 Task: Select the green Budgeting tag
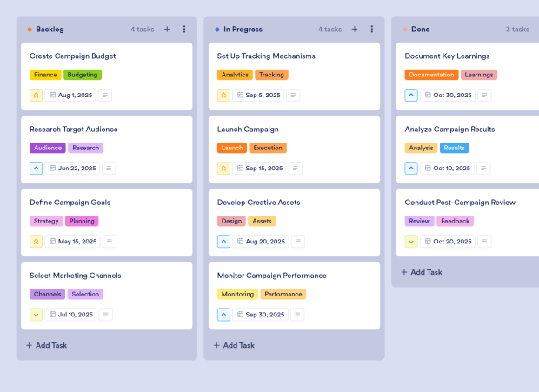coord(83,75)
